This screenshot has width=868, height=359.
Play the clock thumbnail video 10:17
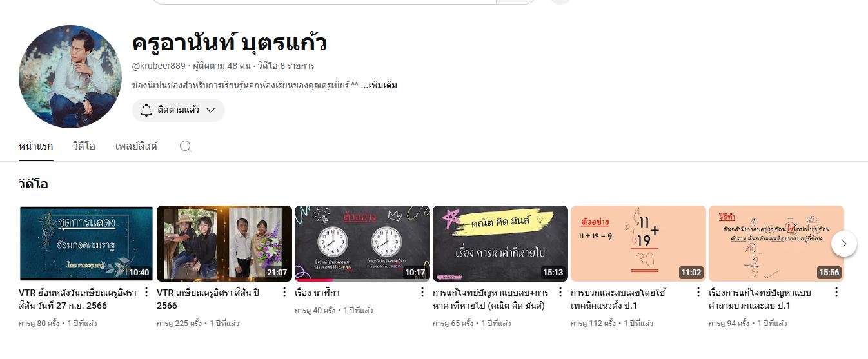click(x=362, y=244)
